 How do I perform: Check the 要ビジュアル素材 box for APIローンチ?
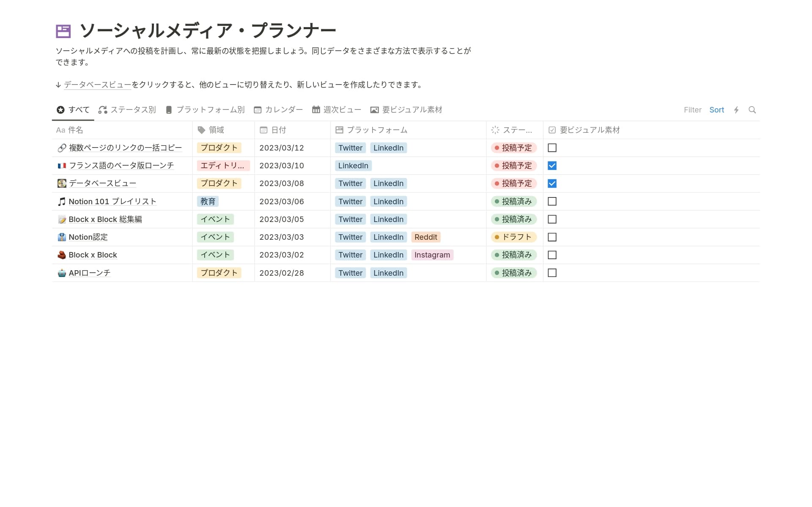[552, 273]
